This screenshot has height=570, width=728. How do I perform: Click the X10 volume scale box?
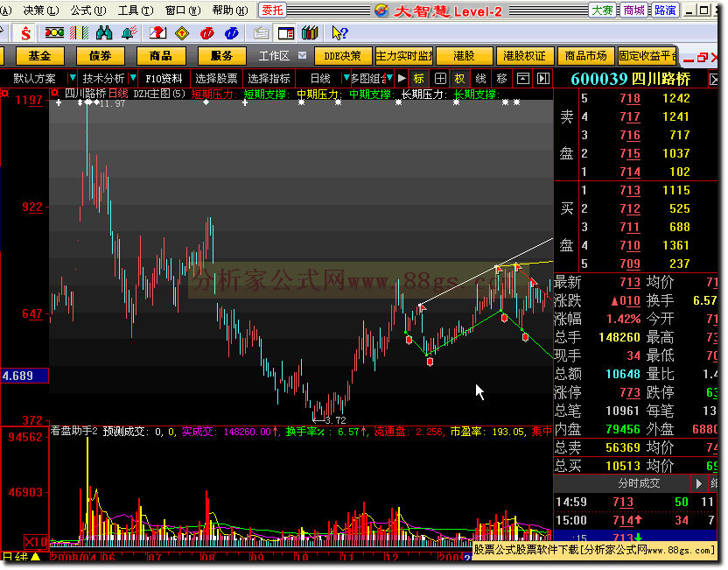coord(36,542)
